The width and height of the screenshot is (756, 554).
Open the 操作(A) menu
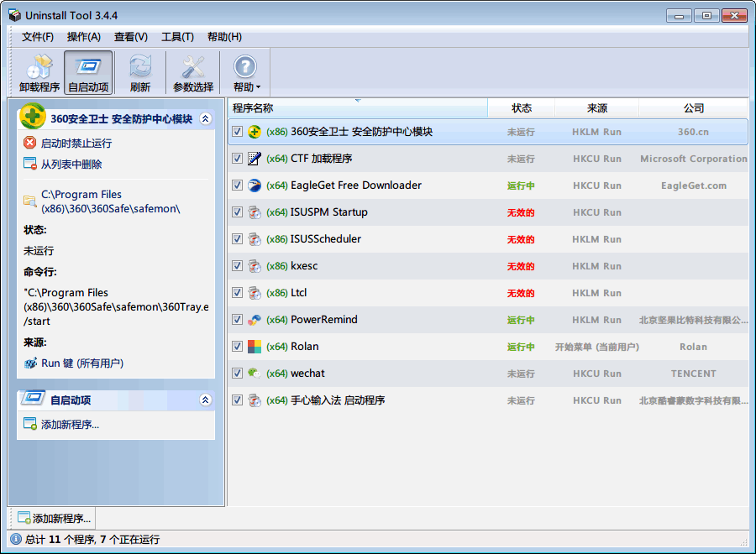click(84, 37)
